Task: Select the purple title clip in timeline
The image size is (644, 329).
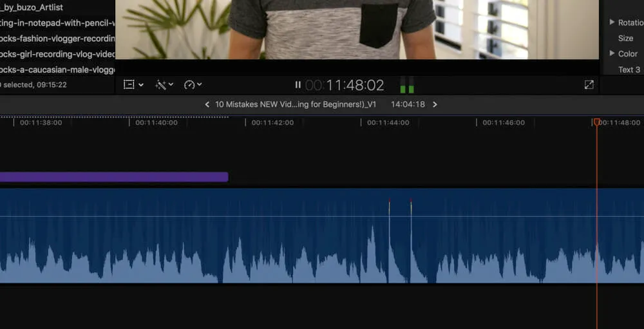Action: tap(113, 177)
